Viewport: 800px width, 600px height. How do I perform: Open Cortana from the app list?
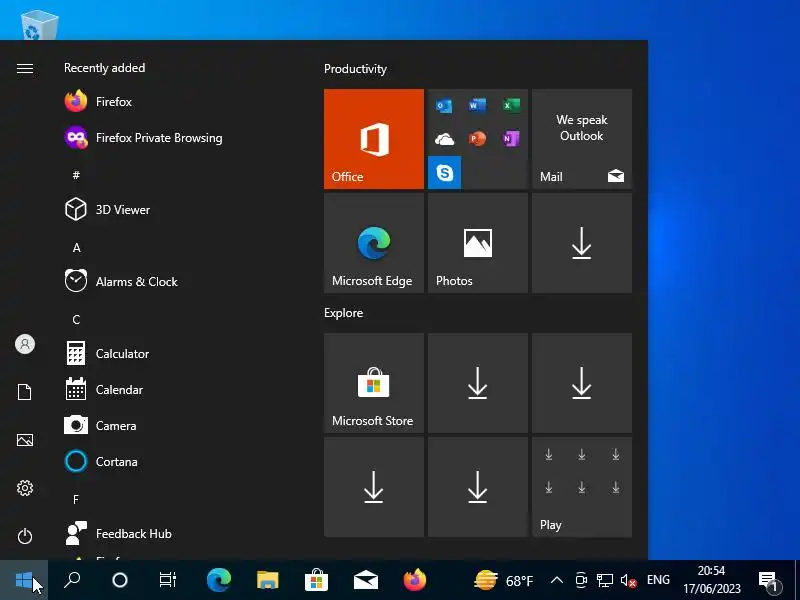coord(101,462)
